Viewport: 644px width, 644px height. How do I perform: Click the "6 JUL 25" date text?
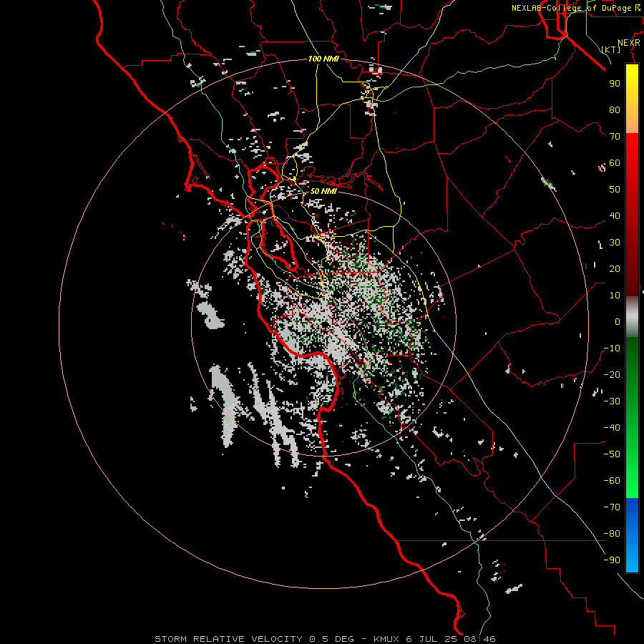pos(432,639)
